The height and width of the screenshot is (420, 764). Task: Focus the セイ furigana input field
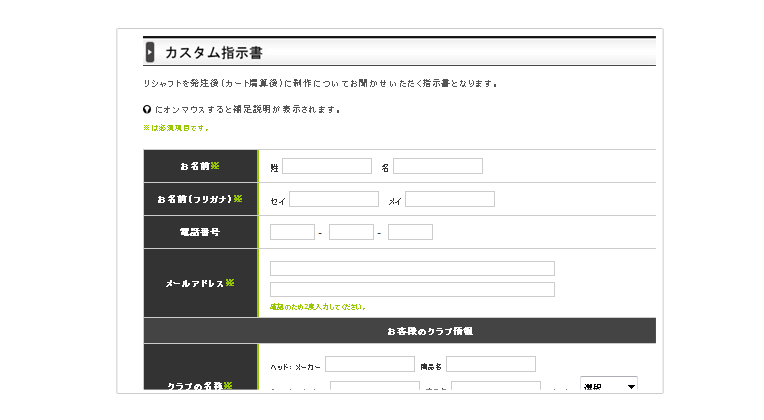coord(334,199)
